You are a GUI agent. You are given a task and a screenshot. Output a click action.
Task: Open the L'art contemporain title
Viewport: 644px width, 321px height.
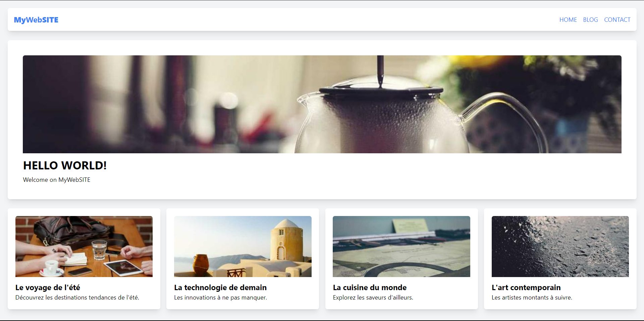tap(526, 287)
